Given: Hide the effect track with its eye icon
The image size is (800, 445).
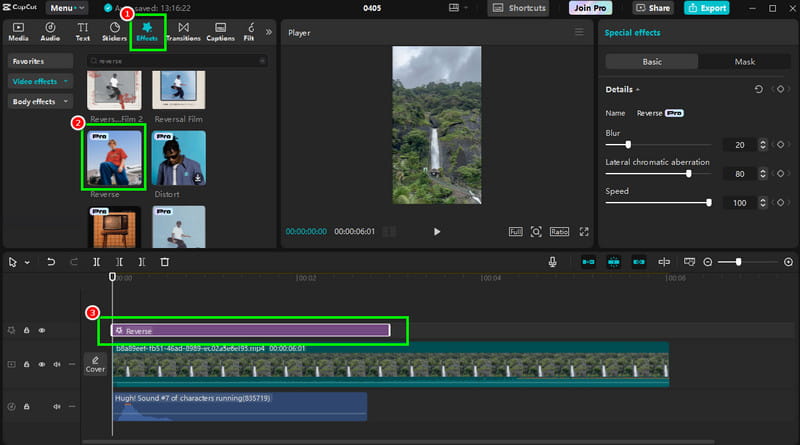Looking at the screenshot, I should click(x=42, y=330).
